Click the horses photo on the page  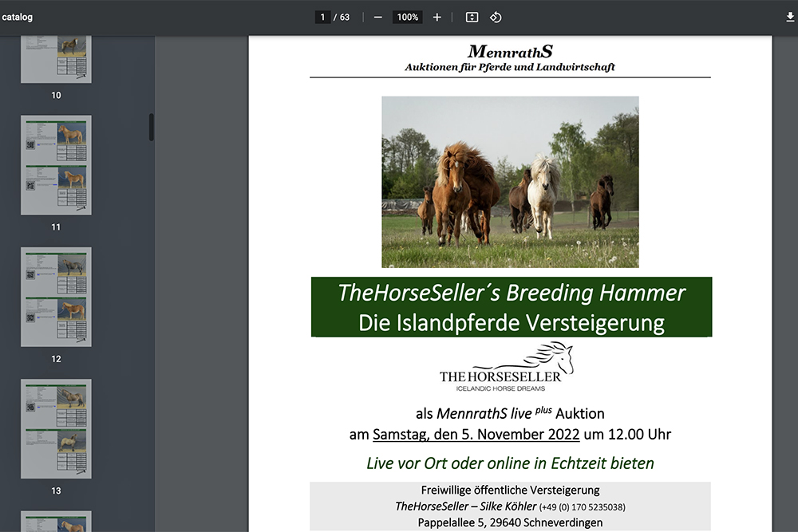pyautogui.click(x=510, y=182)
